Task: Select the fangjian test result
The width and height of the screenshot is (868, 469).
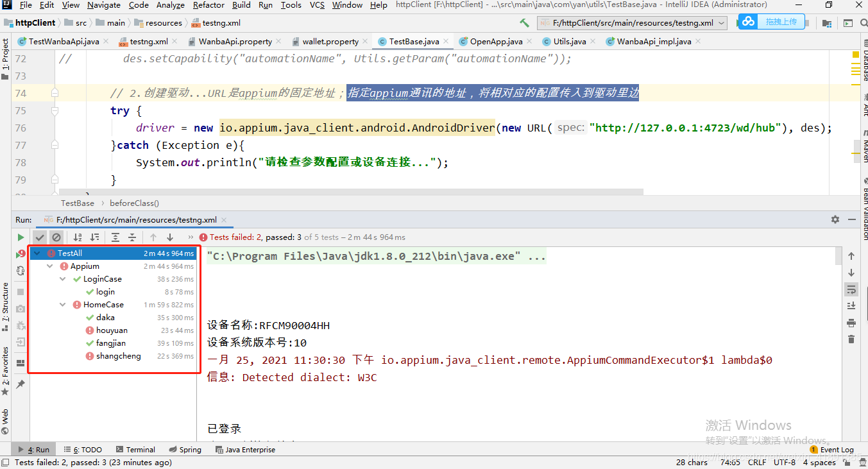Action: [x=111, y=343]
